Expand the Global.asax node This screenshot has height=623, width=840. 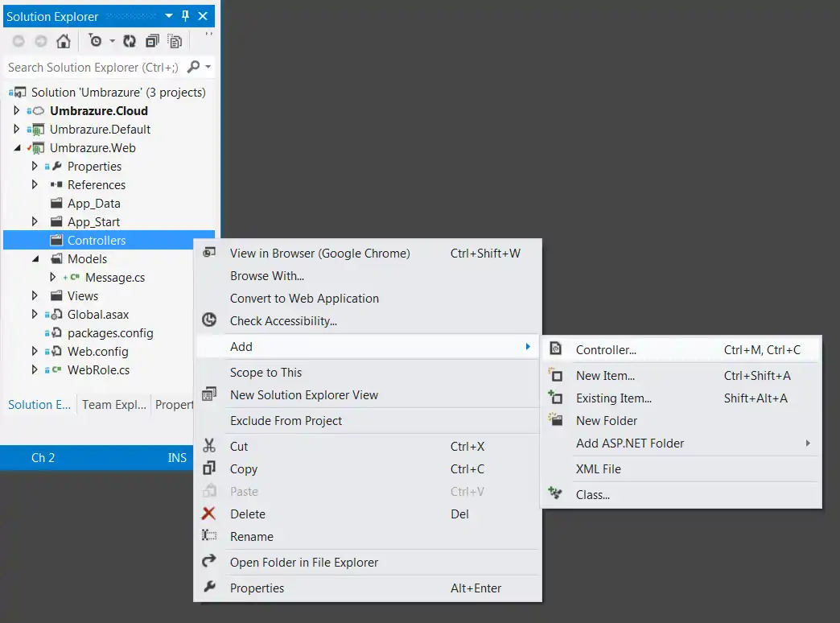pos(35,314)
